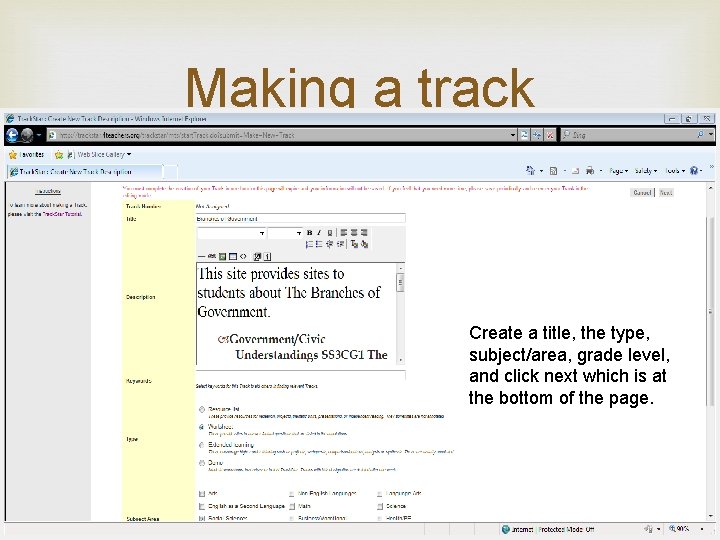Check the Science subject checkbox
The width and height of the screenshot is (720, 540).
(380, 506)
